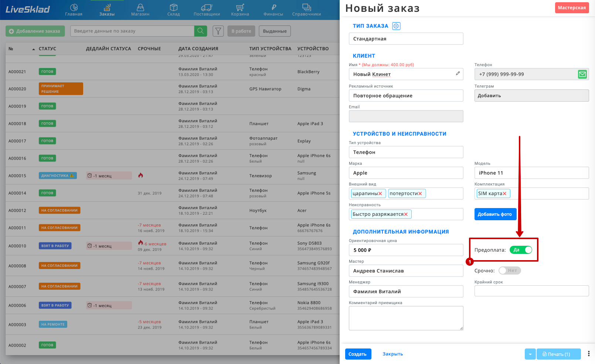
Task: Open the Рекламный источник dropdown
Action: (x=406, y=96)
